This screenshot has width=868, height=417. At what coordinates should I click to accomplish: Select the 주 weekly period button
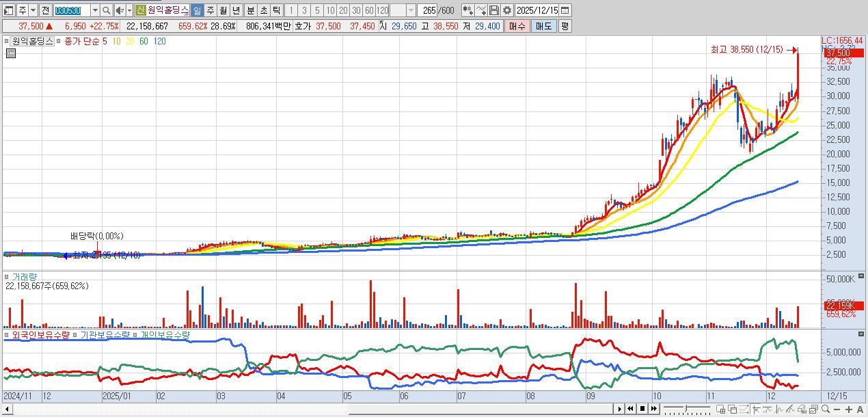point(211,10)
